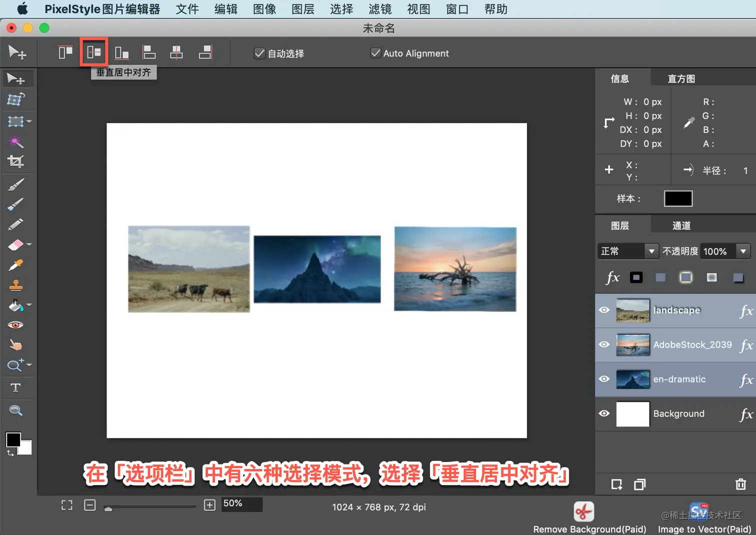The width and height of the screenshot is (756, 535).
Task: Create a new layer in the layers panel
Action: pyautogui.click(x=617, y=484)
